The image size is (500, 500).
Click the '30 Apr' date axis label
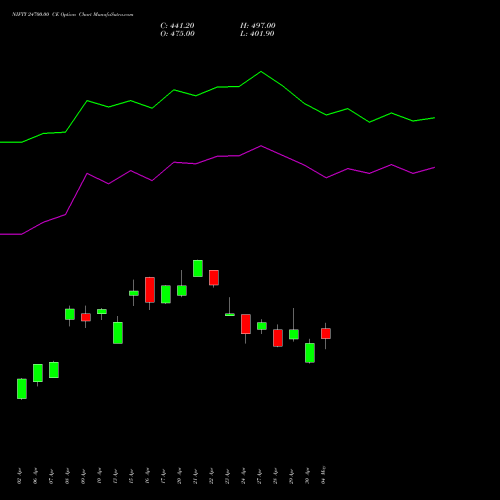tap(307, 476)
